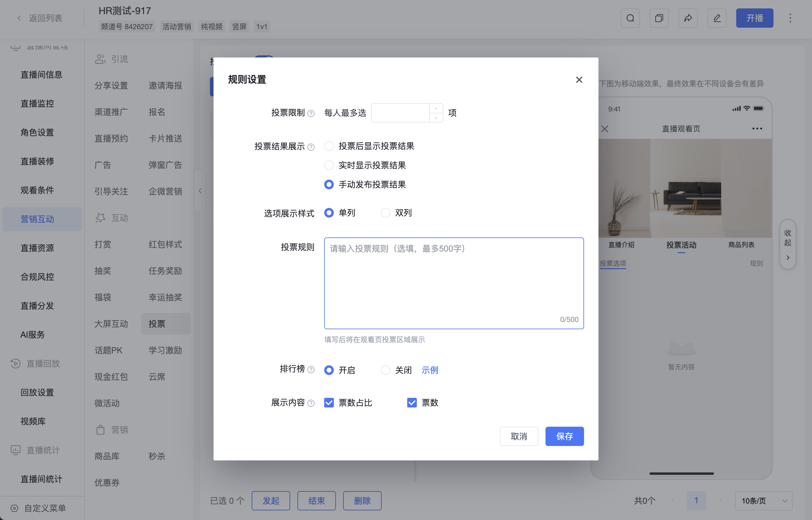
Task: Click the share arrow icon
Action: [x=688, y=18]
